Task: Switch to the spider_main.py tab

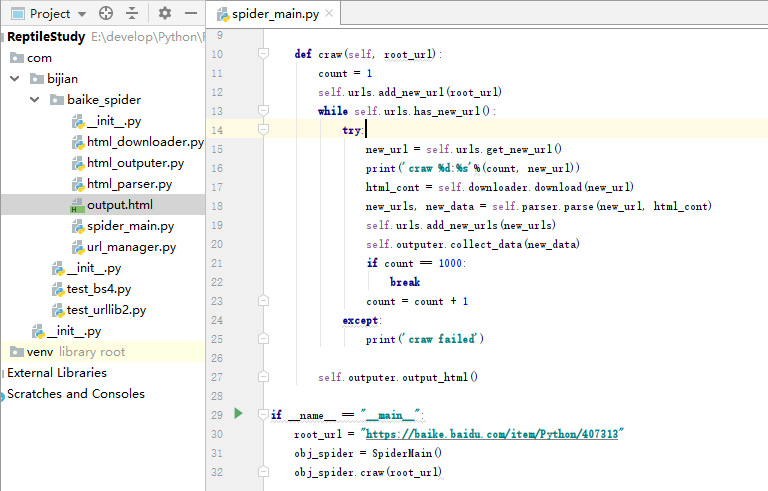Action: [x=274, y=15]
